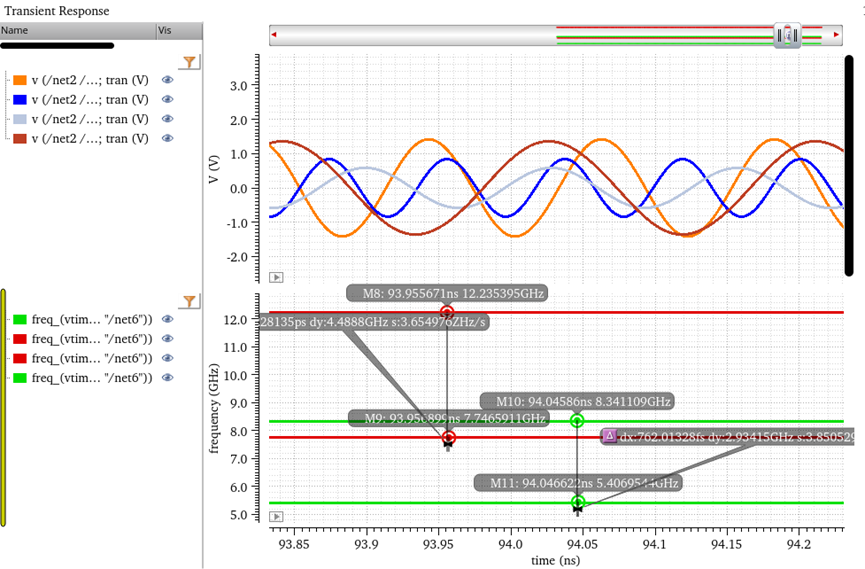This screenshot has height=569, width=865.
Task: Click the purple delta marker icon
Action: 609,436
